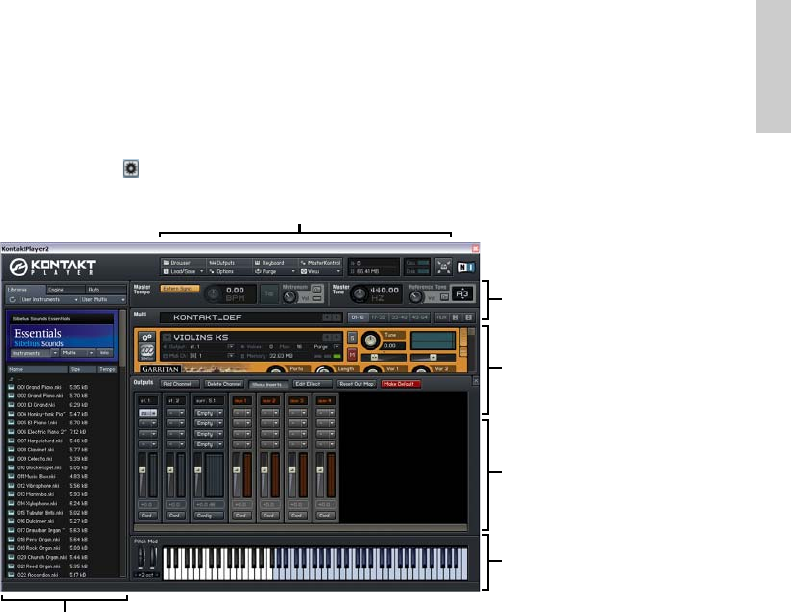
Task: Solo the Violins KS instrument with S
Action: coord(352,338)
